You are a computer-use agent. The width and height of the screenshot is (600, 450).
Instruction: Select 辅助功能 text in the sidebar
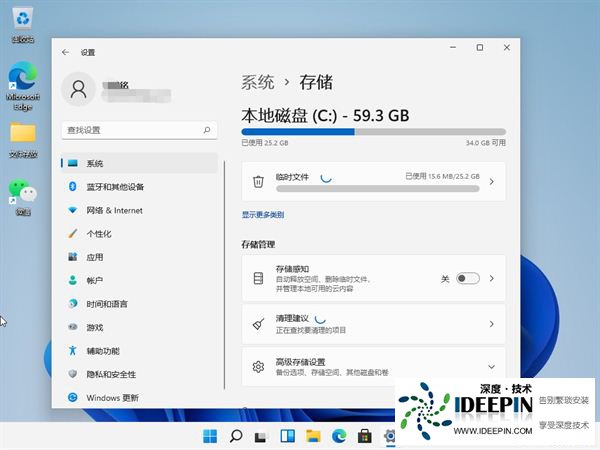pyautogui.click(x=103, y=351)
